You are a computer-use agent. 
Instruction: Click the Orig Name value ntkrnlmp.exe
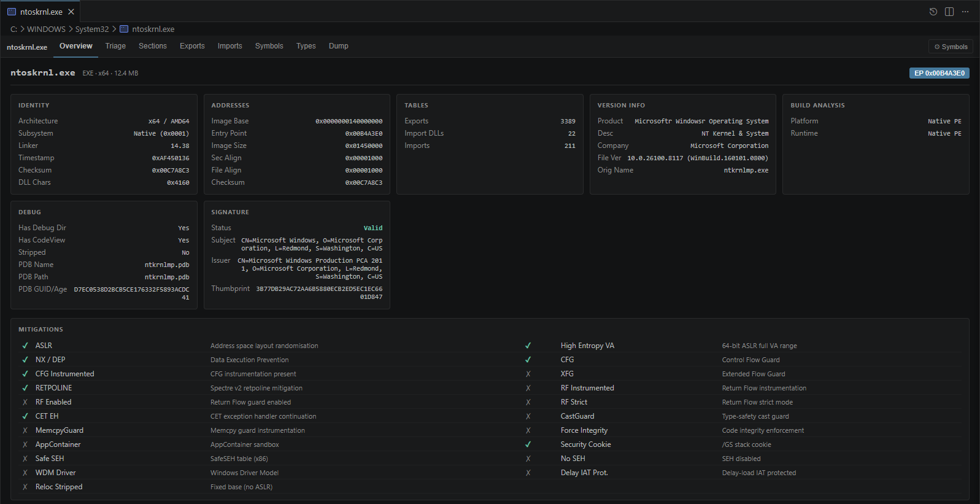(x=746, y=171)
